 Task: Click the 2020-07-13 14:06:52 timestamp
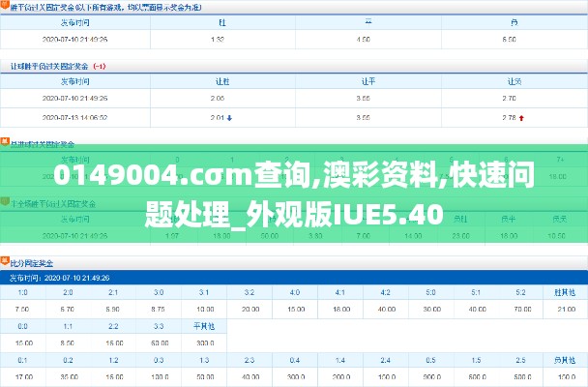75,118
